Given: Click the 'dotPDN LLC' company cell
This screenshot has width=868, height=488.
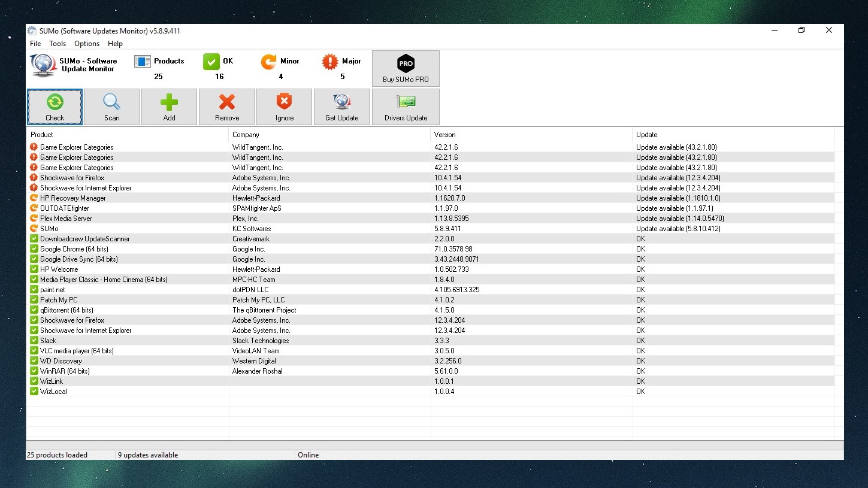Looking at the screenshot, I should click(250, 290).
